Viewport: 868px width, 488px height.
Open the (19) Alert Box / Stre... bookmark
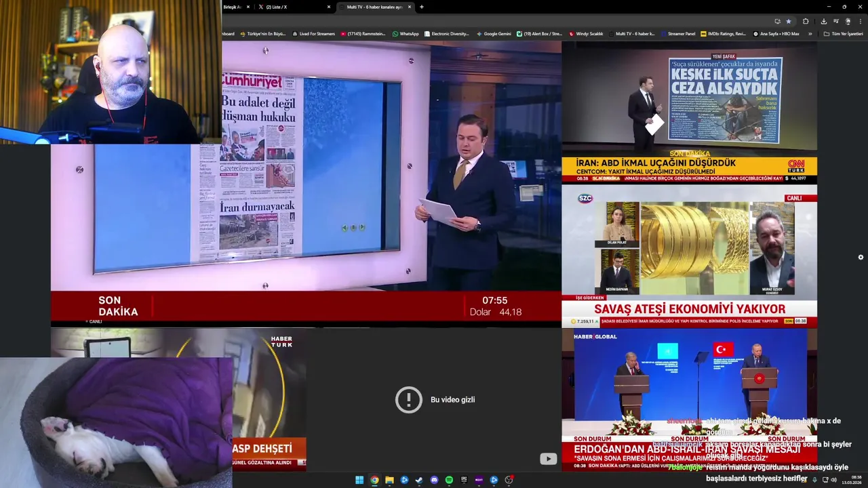(x=540, y=33)
